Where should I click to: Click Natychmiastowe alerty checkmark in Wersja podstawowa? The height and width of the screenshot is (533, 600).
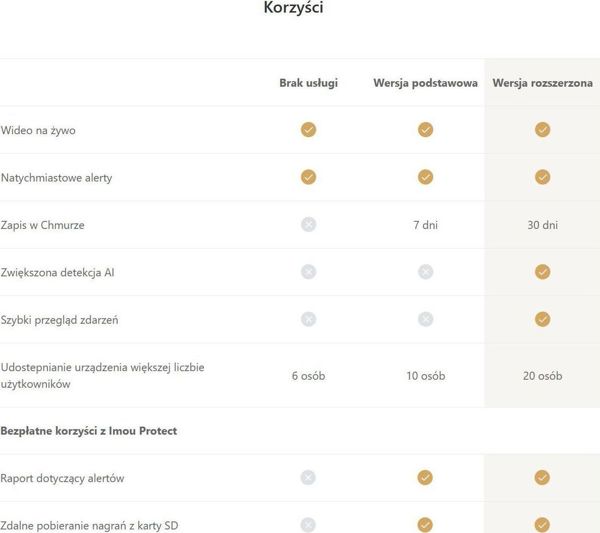[426, 177]
